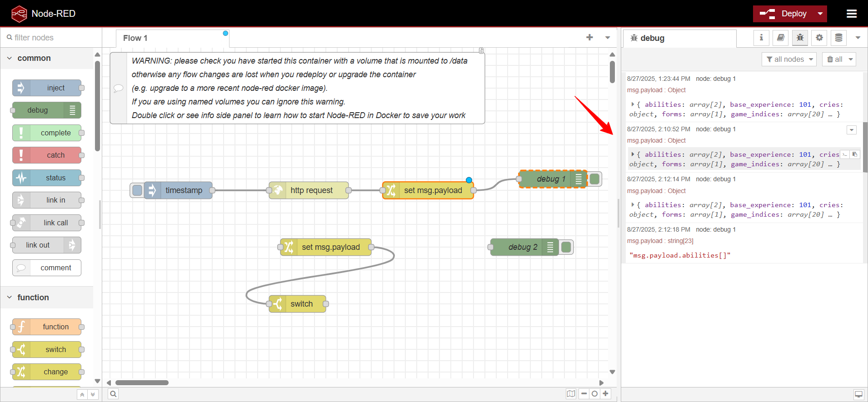Select the inject node in the palette
Screen dimensions: 868x402
[47, 88]
